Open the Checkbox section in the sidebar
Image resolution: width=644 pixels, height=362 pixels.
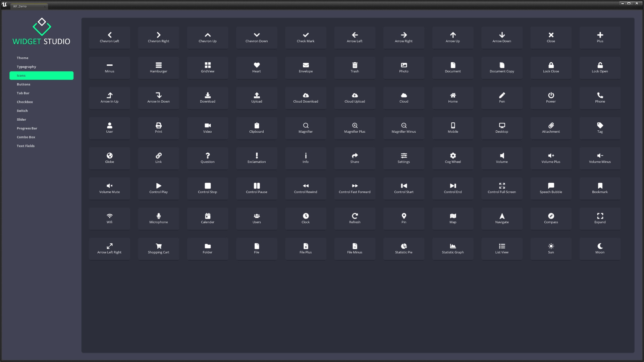click(25, 102)
